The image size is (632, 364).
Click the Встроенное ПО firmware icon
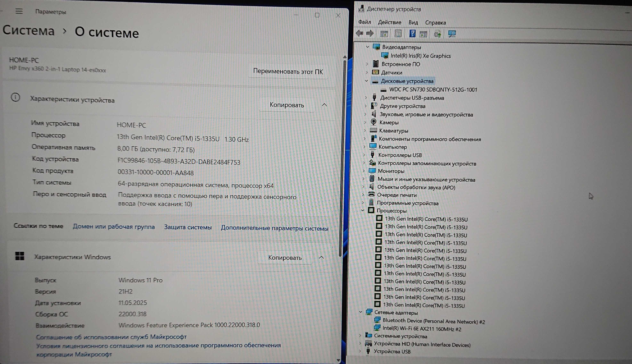pyautogui.click(x=375, y=64)
